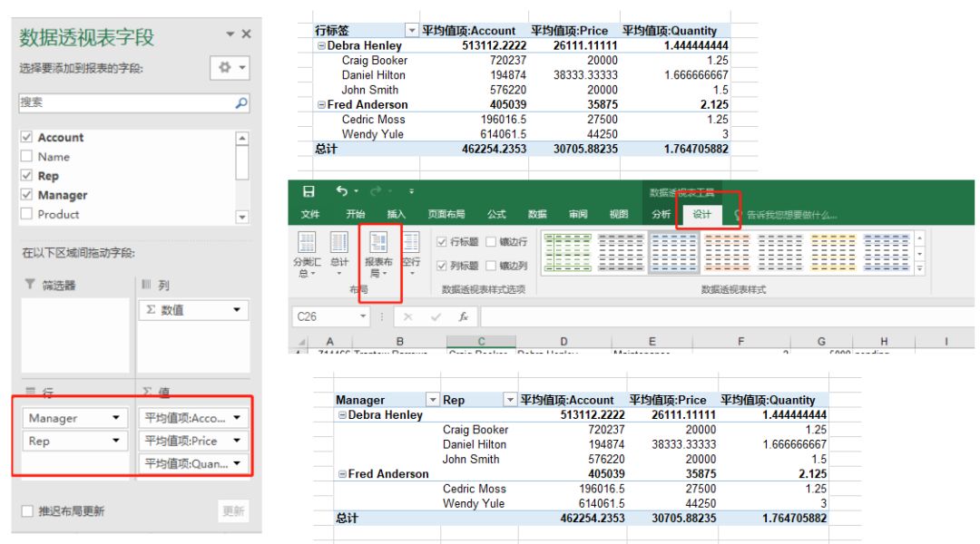This screenshot has width=980, height=544.
Task: Open the 报表布局 report layout button
Action: click(378, 255)
